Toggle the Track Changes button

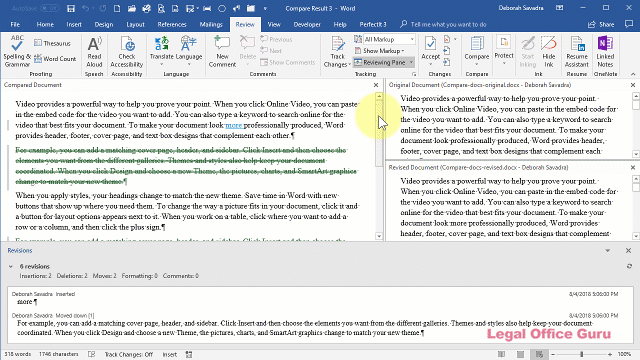337,51
